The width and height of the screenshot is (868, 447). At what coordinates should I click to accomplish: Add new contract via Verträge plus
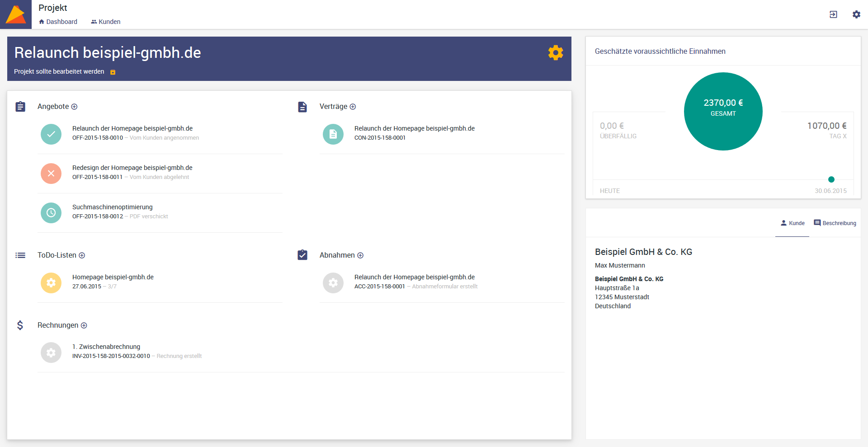point(353,107)
